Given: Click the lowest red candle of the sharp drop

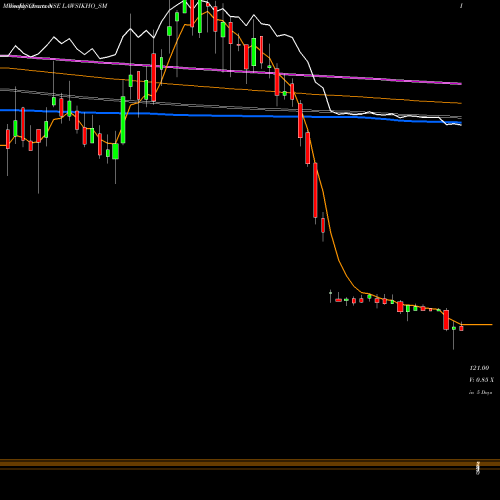Looking at the screenshot, I should click(323, 225).
